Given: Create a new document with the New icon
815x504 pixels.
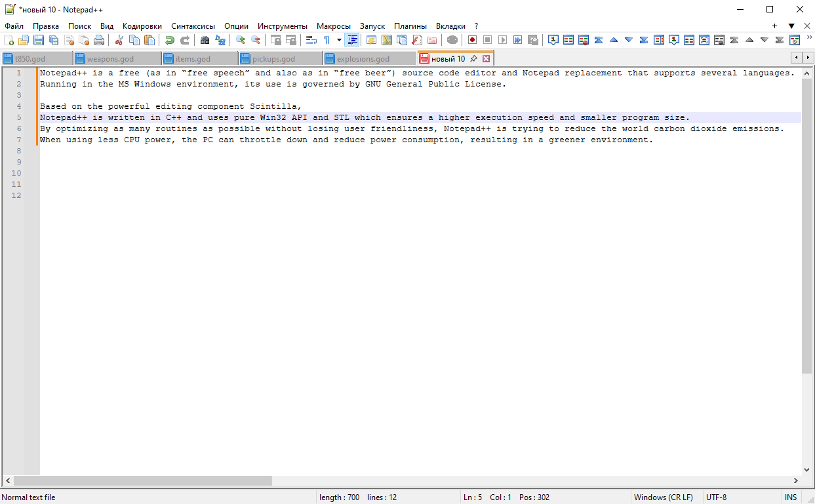Looking at the screenshot, I should (x=9, y=40).
